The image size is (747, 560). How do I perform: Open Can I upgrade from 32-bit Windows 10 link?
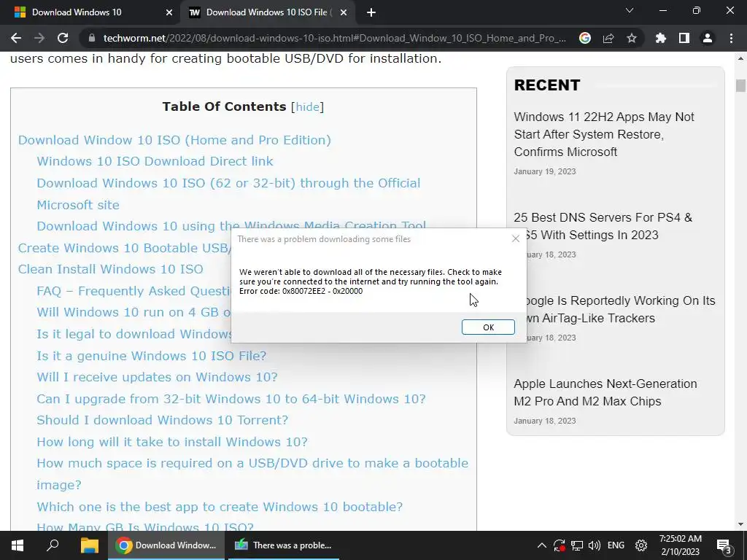coord(231,399)
